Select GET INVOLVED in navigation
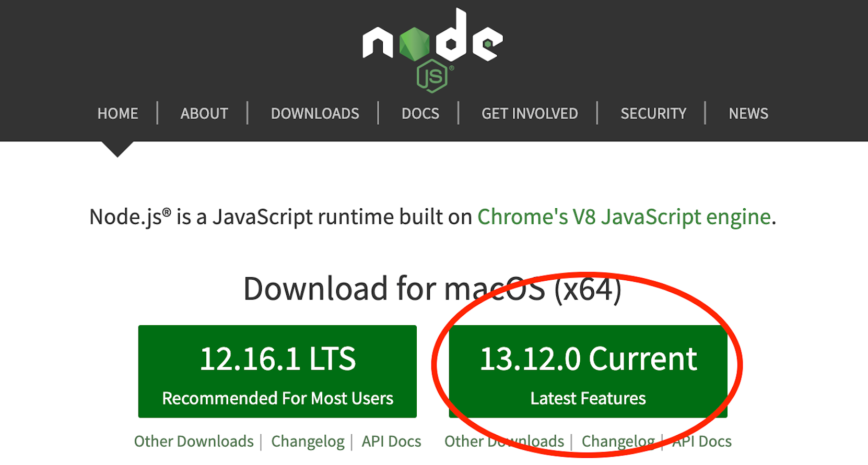 pyautogui.click(x=530, y=113)
